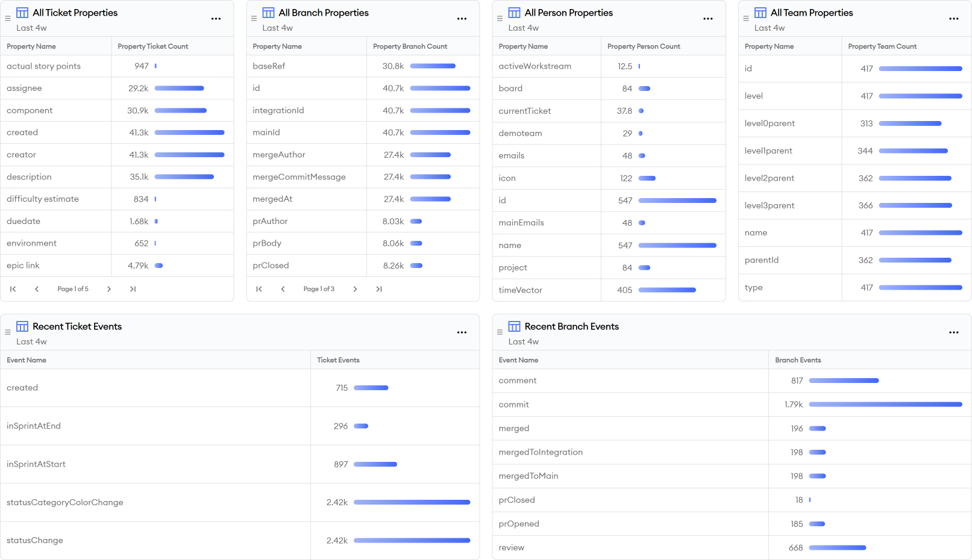Screen dimensions: 972x560
Task: Click table icon beside Recent Branch Events
Action: tap(514, 326)
